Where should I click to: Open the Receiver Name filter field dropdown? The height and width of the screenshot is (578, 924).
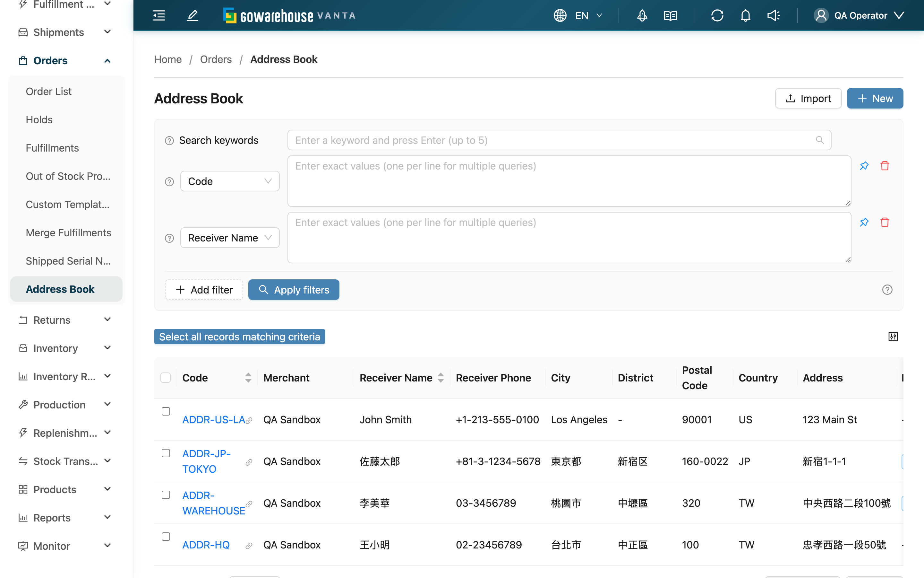tap(230, 238)
